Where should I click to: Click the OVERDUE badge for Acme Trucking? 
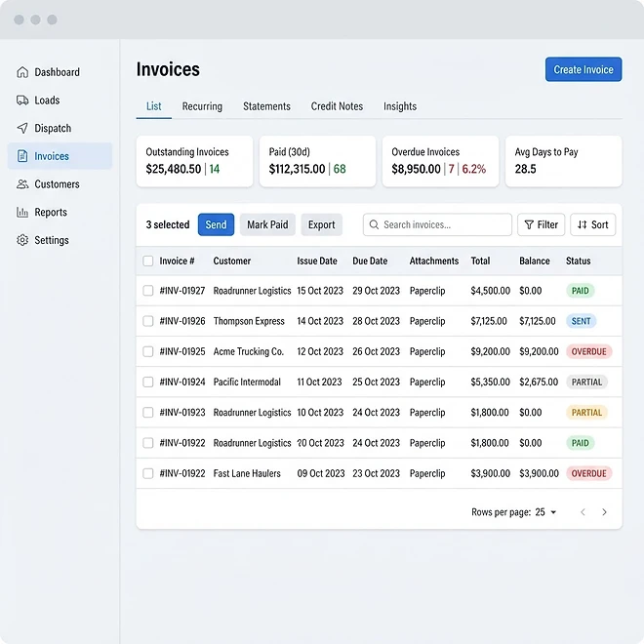589,351
